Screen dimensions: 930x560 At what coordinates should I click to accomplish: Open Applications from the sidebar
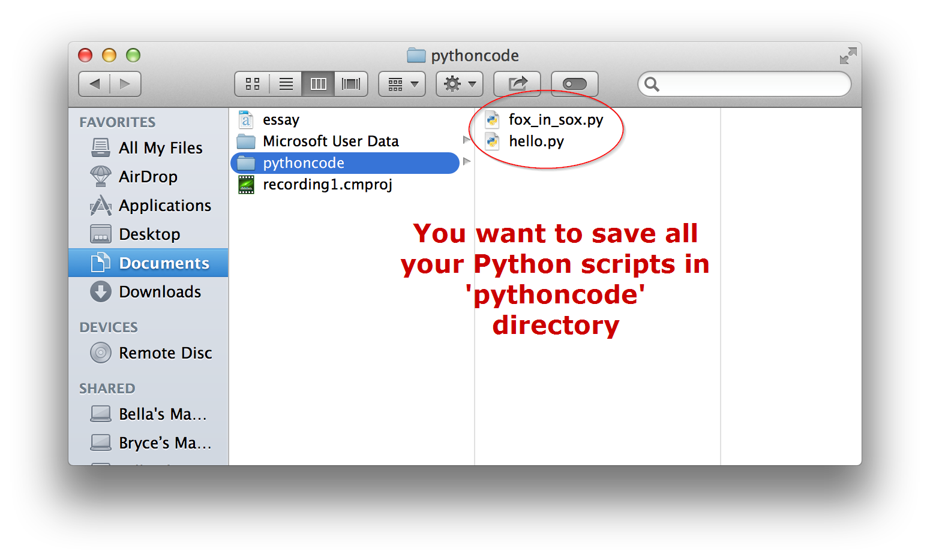[x=164, y=206]
